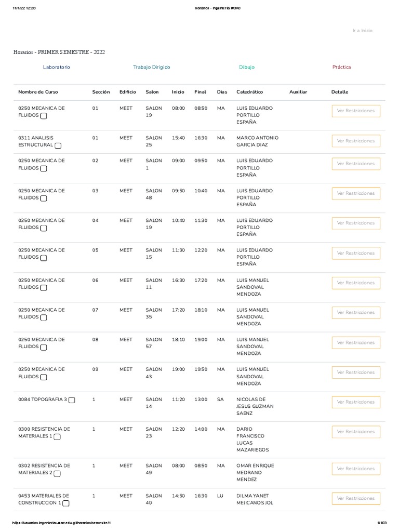View restrictions for Analisis Estructural
Viewport: 399px width, 532px height.
point(356,141)
